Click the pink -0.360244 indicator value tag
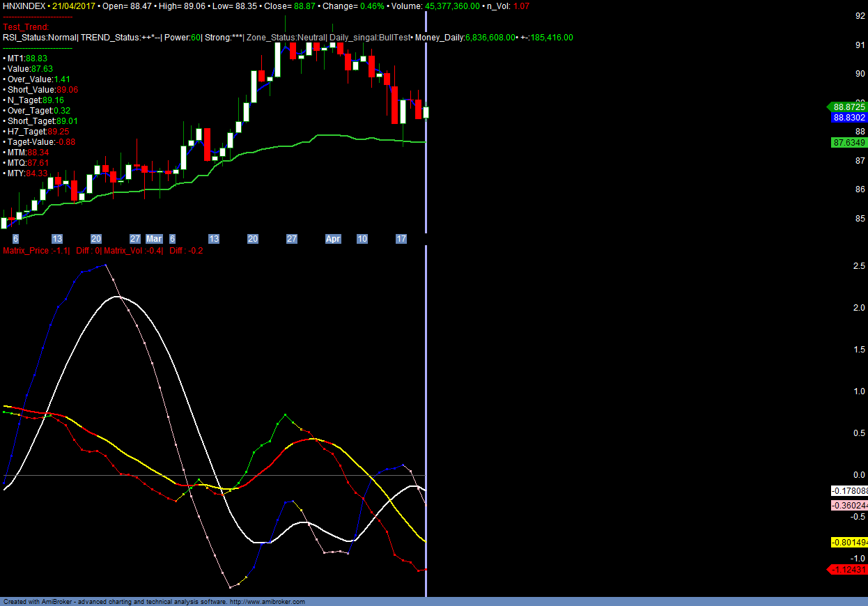 849,506
